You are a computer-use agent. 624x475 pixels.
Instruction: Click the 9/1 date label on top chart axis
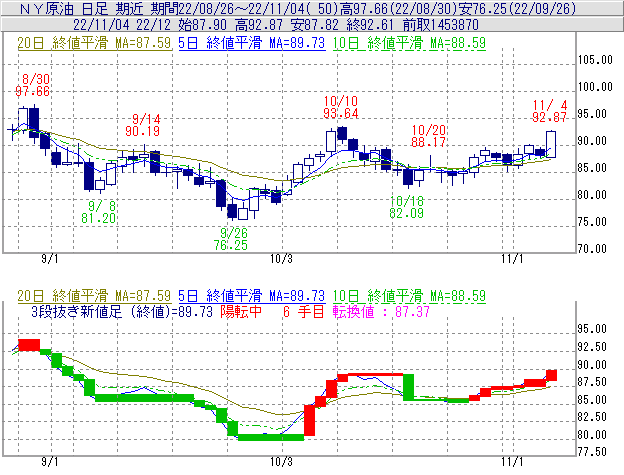(x=50, y=259)
